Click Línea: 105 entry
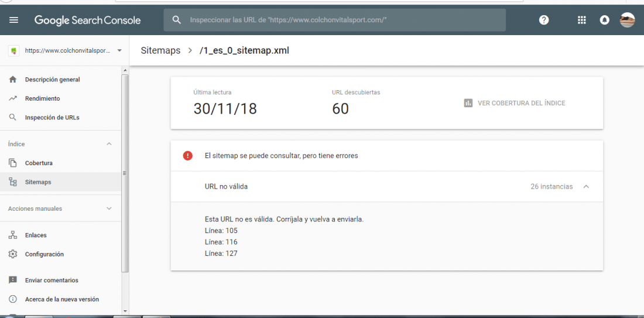This screenshot has width=644, height=318. click(x=221, y=231)
